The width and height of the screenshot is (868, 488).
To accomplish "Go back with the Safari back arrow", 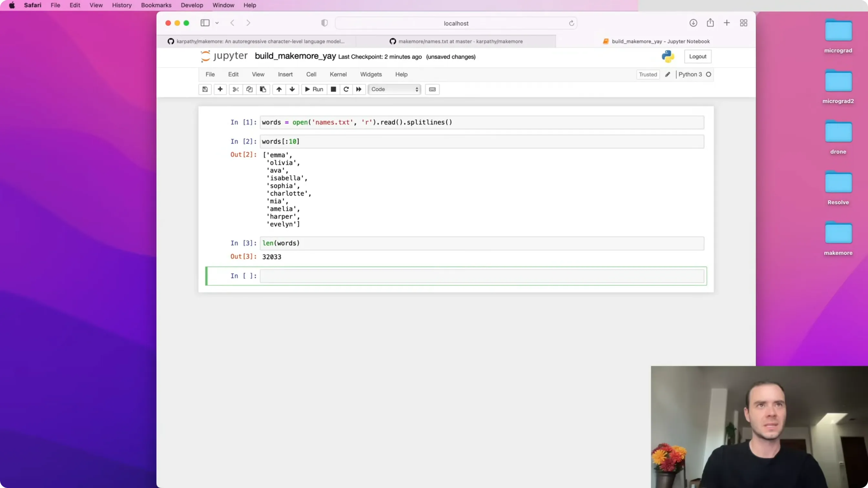I will [x=232, y=23].
